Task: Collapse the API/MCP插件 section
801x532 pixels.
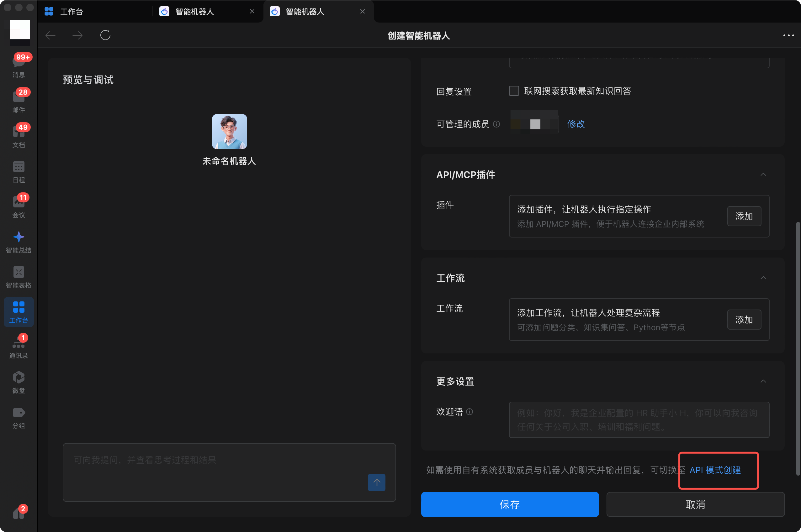Action: pos(763,175)
